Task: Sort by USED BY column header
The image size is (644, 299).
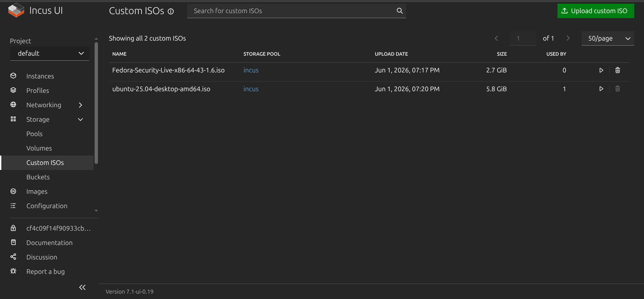Action: click(x=556, y=54)
